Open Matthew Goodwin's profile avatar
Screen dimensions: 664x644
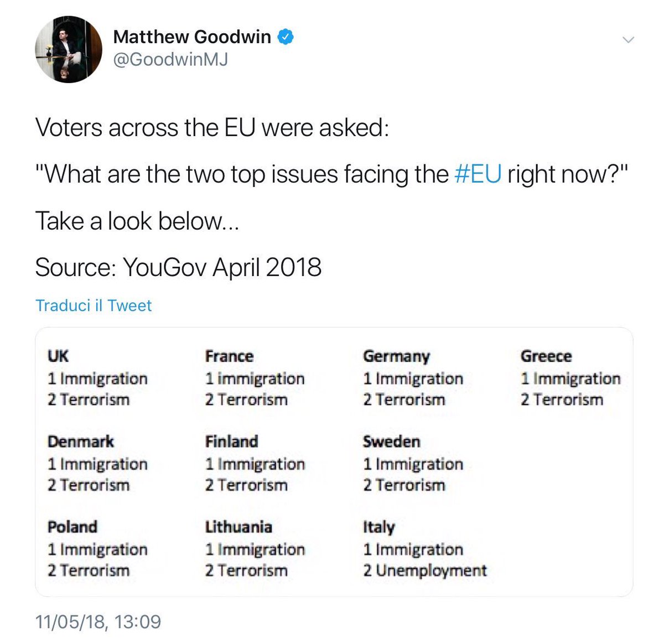coord(69,49)
